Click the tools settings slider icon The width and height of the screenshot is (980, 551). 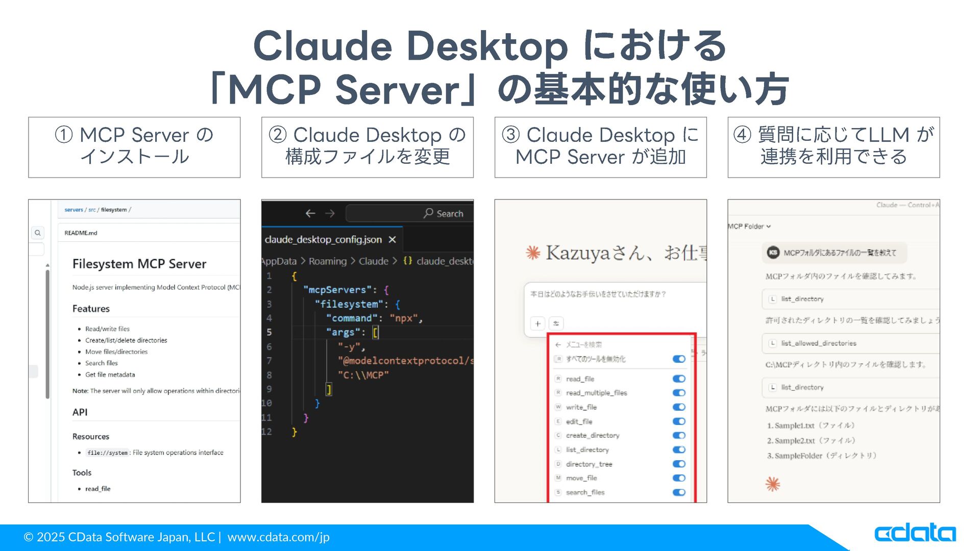point(556,323)
